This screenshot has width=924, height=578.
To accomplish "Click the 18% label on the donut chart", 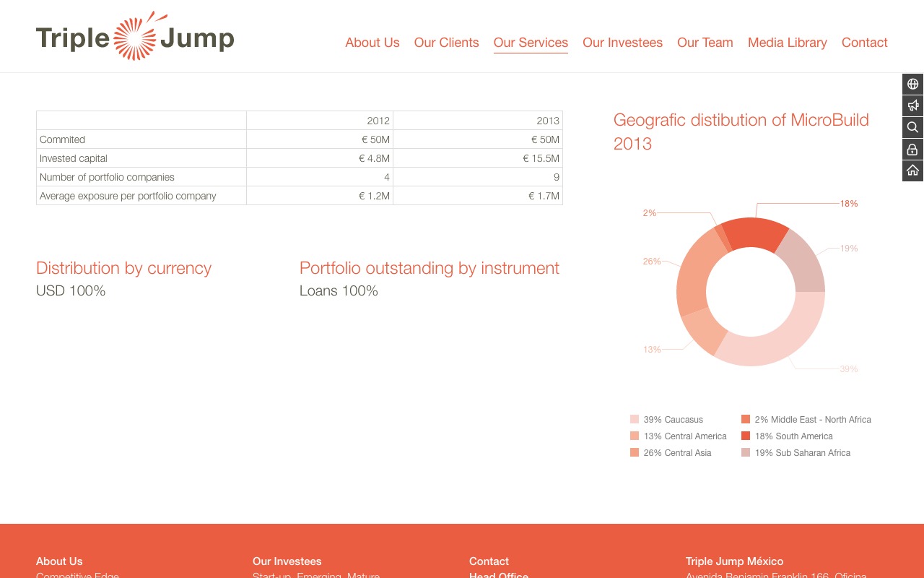I will pos(849,204).
